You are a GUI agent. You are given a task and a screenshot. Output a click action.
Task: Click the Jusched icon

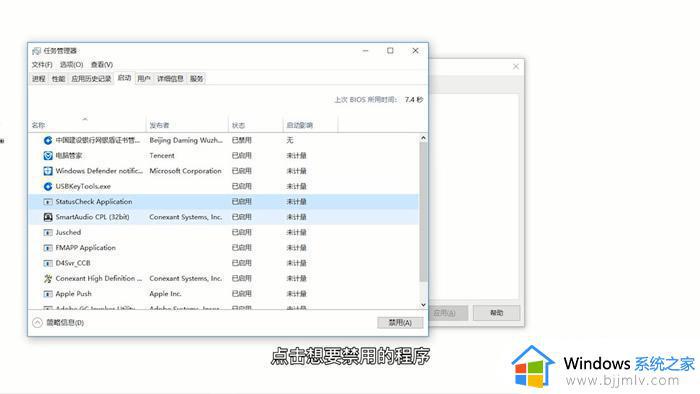coord(48,232)
